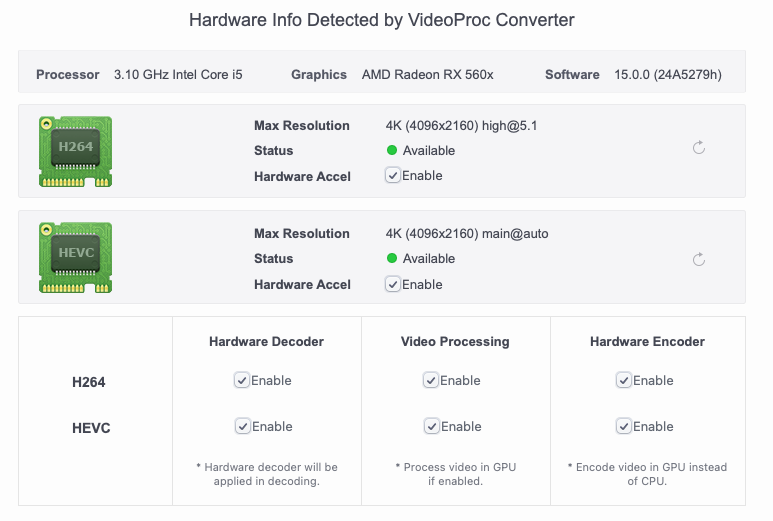Click the HEVC chip icon
This screenshot has height=521, width=773.
(75, 257)
